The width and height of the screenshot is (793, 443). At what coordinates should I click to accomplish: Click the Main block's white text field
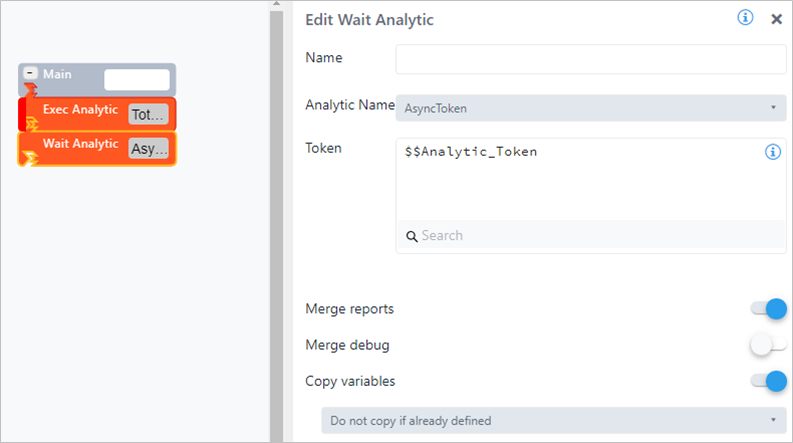tap(137, 80)
